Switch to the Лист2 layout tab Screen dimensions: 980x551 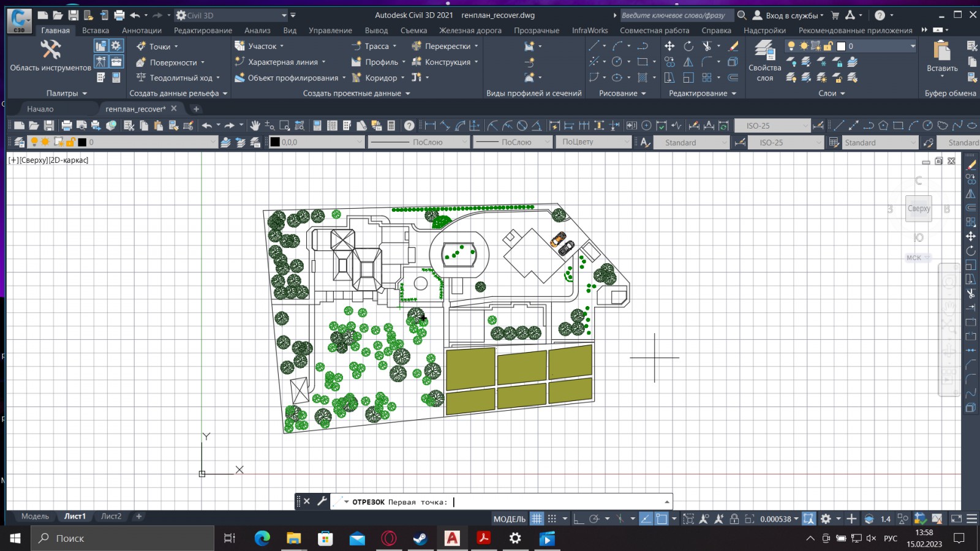point(111,516)
